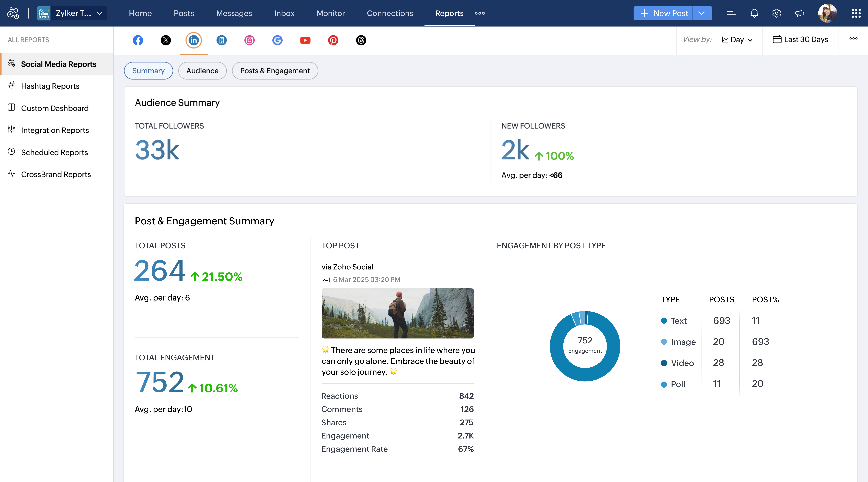Select the Facebook channel icon

coord(138,40)
